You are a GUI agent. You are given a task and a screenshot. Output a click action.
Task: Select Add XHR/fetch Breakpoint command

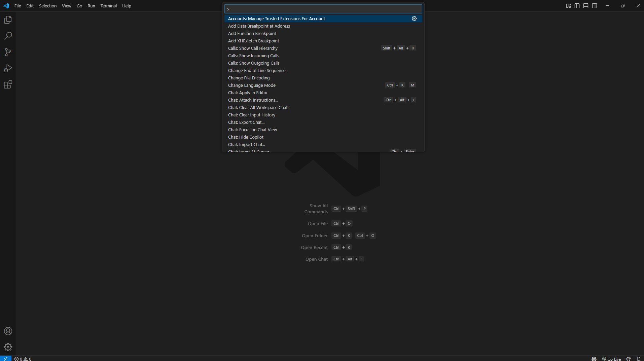pyautogui.click(x=323, y=41)
